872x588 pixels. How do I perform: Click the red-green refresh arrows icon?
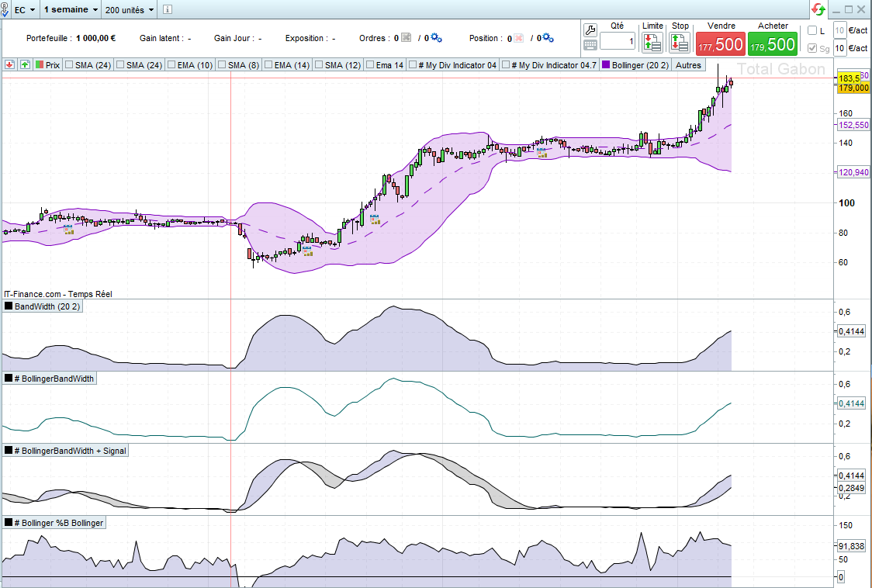818,9
